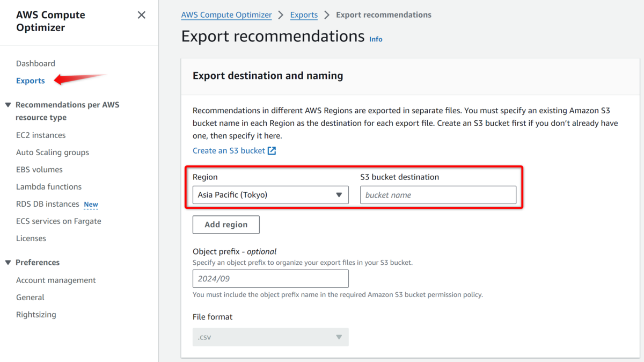Open Auto Scaling groups recommendations
Image resolution: width=644 pixels, height=362 pixels.
(53, 153)
